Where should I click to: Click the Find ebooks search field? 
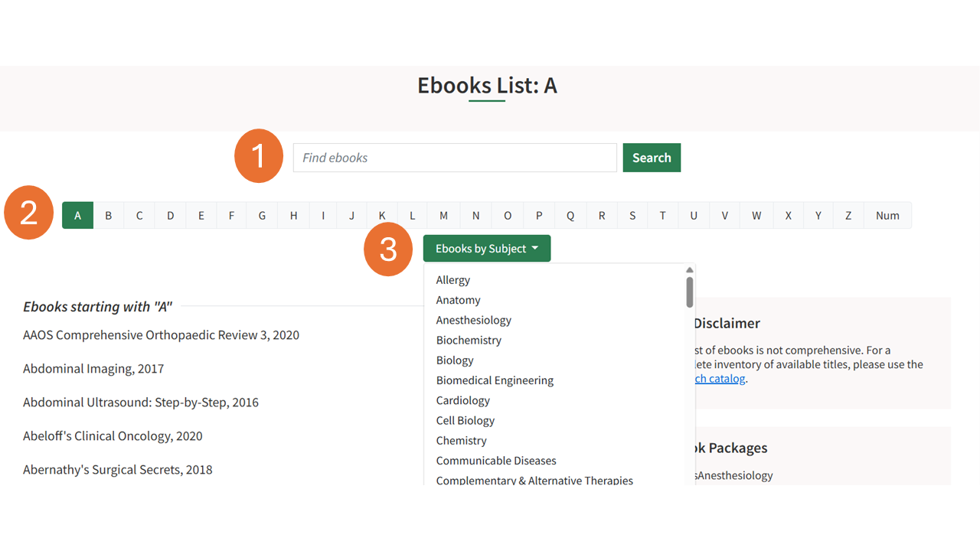click(x=454, y=158)
